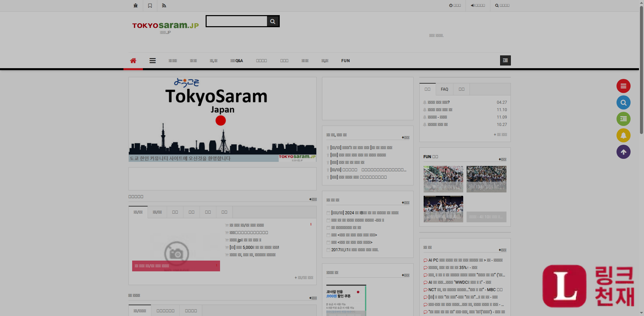644x316 pixels.
Task: Click the more link in the news list header
Action: pos(502,250)
